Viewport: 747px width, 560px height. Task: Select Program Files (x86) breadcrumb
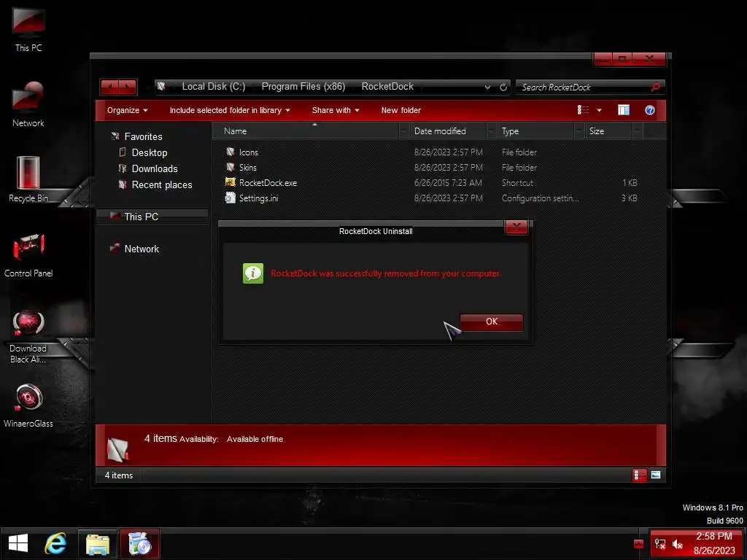point(303,87)
